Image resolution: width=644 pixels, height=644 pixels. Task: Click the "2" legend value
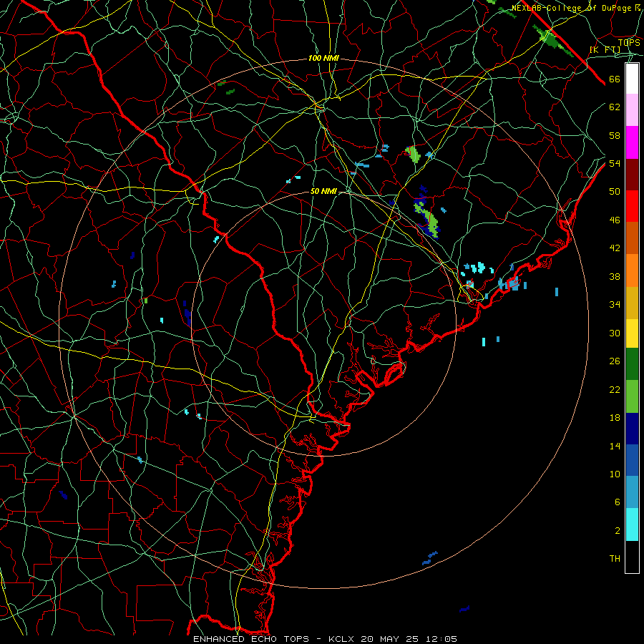[617, 531]
